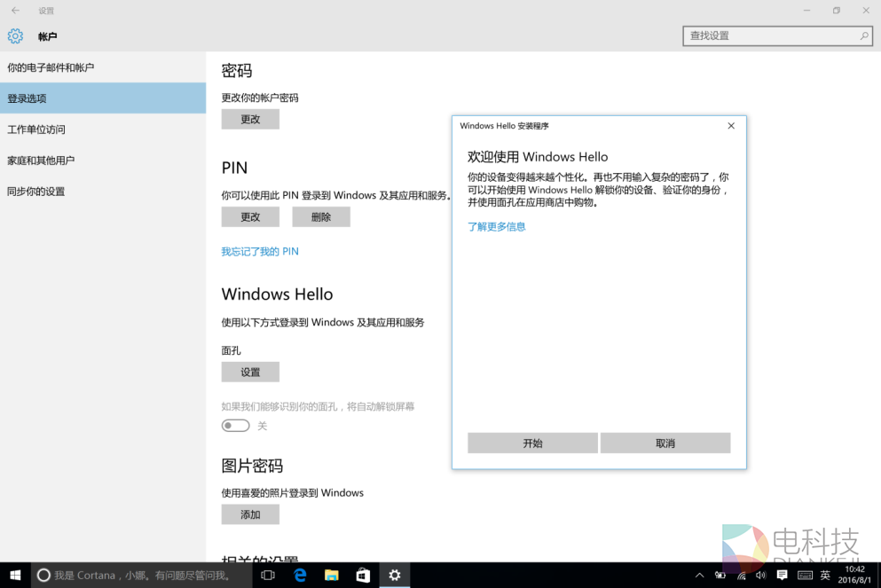Open 了解更多信息 link in dialog
The height and width of the screenshot is (588, 881).
(496, 227)
